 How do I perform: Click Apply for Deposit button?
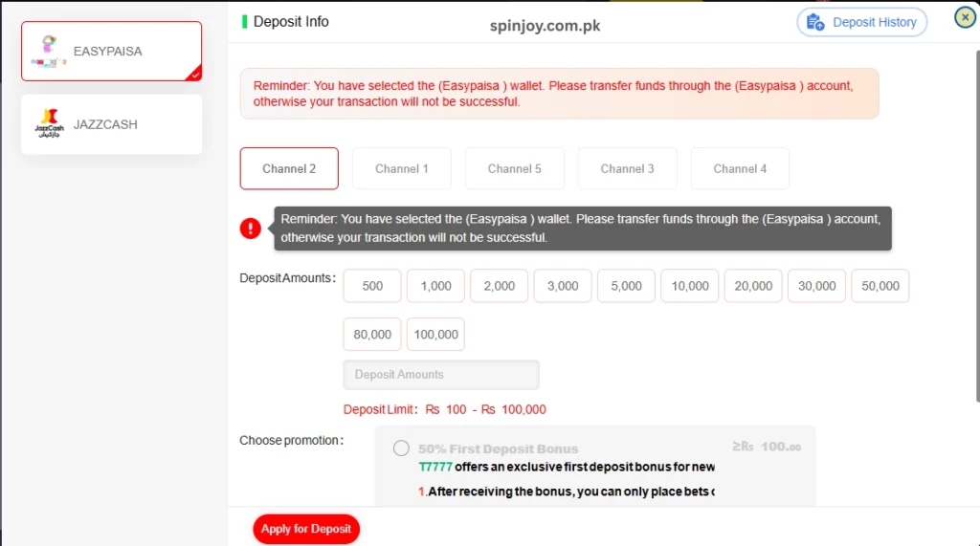(x=306, y=529)
